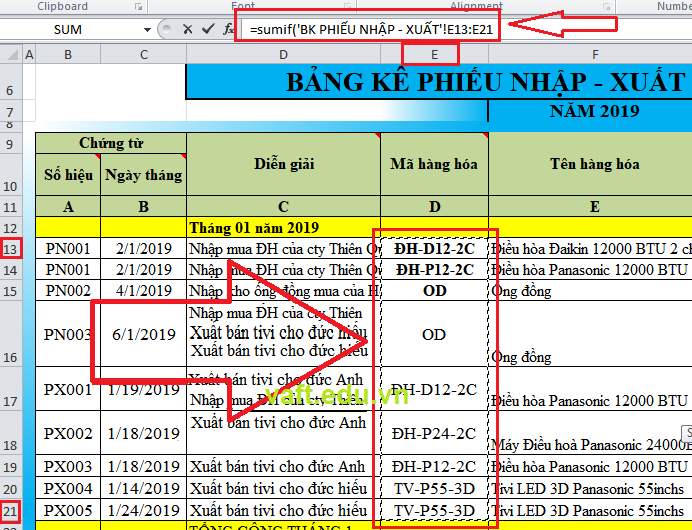Click date 1/14/2019 cell
The width and height of the screenshot is (692, 530).
tap(144, 489)
